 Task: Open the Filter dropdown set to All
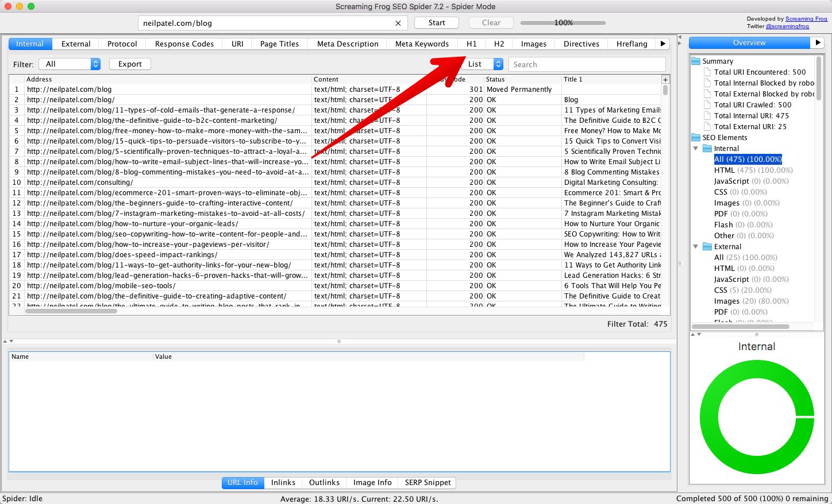coord(70,64)
